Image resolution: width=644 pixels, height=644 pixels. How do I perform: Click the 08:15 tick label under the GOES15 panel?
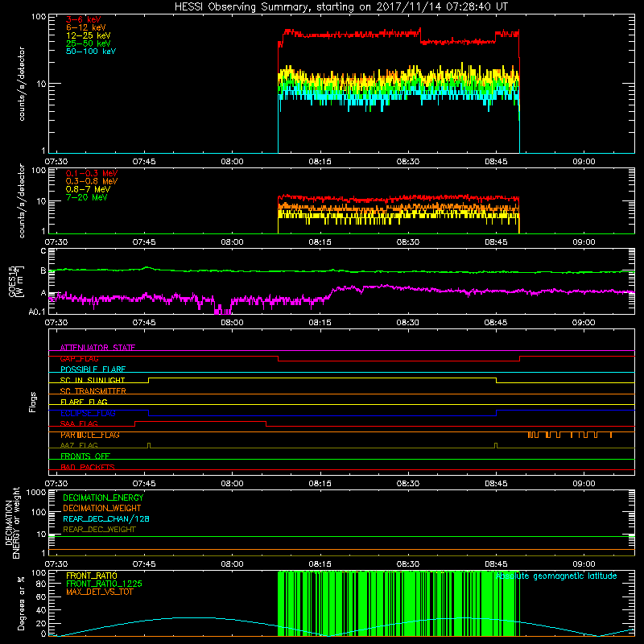320,323
